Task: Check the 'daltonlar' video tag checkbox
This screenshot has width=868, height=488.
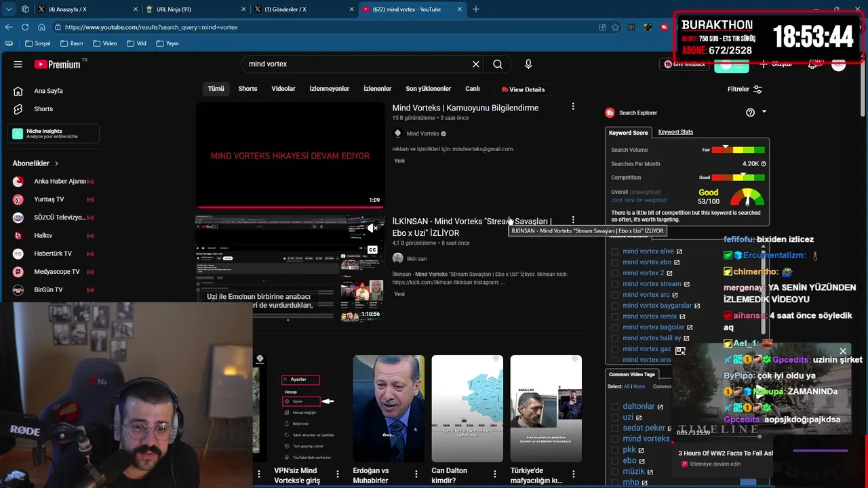Action: (615, 407)
